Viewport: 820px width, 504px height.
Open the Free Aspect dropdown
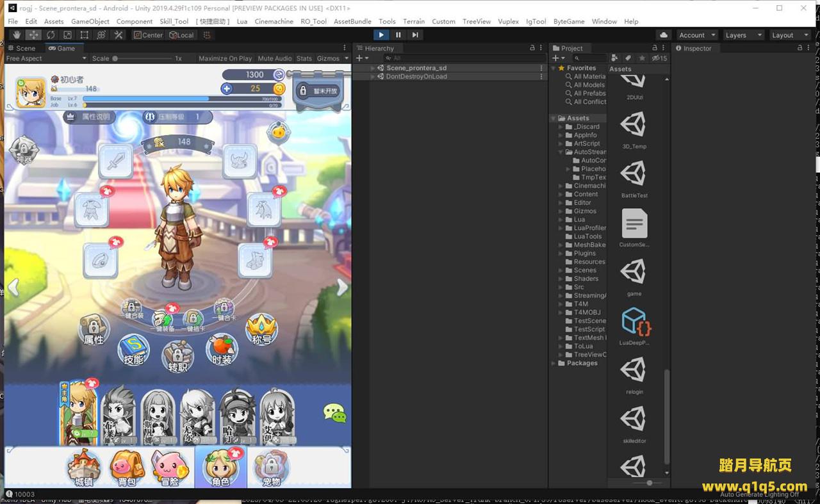point(45,58)
